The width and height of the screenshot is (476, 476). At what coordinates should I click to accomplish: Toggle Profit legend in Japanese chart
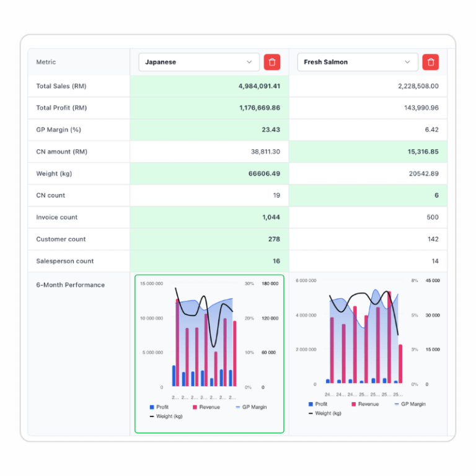(159, 407)
